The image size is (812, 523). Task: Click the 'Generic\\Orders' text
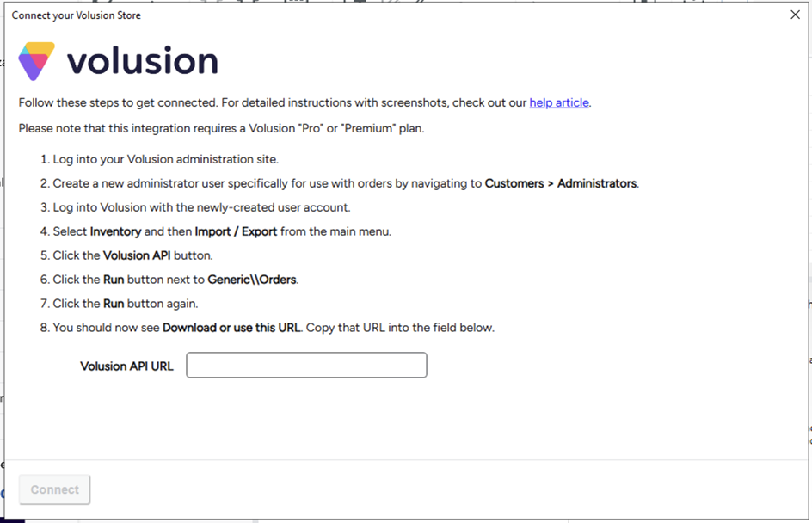pyautogui.click(x=252, y=280)
